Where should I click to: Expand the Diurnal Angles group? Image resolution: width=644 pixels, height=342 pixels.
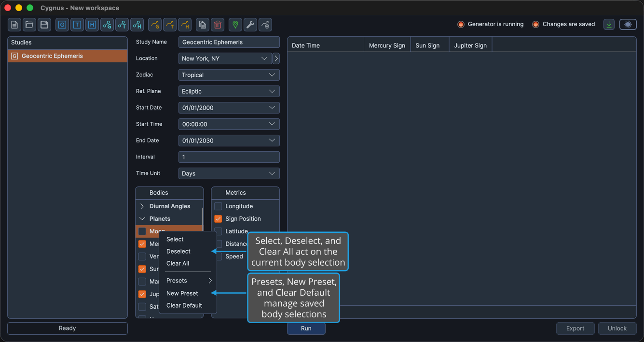pyautogui.click(x=142, y=206)
